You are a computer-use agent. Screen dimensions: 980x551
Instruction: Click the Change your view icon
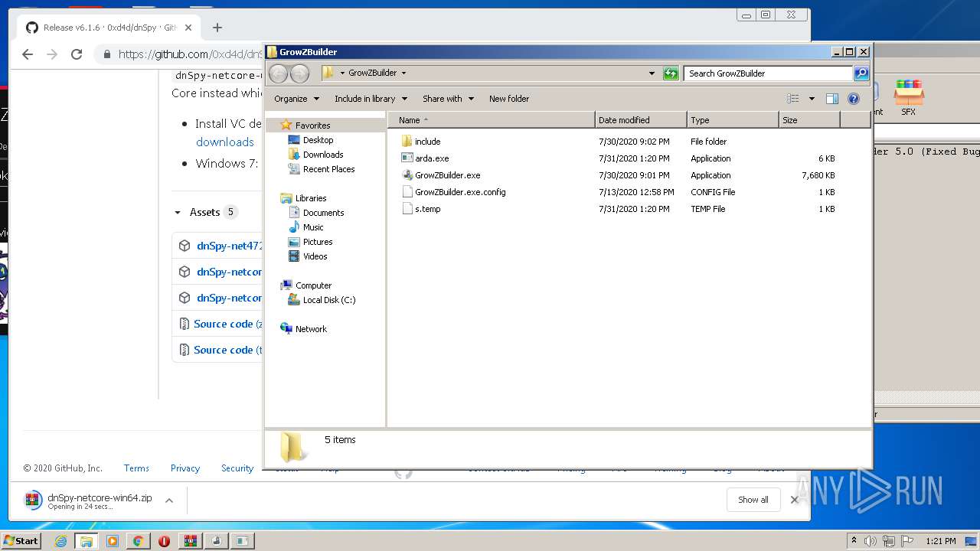(793, 99)
